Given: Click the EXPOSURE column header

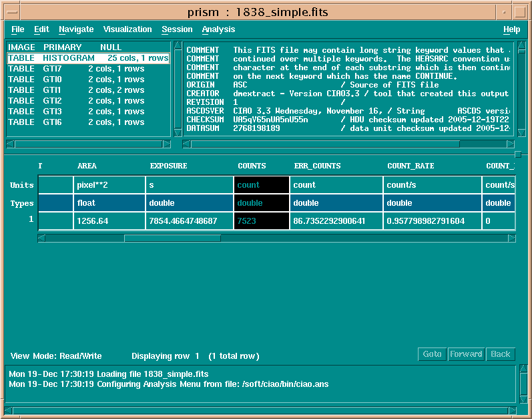Looking at the screenshot, I should pos(169,166).
